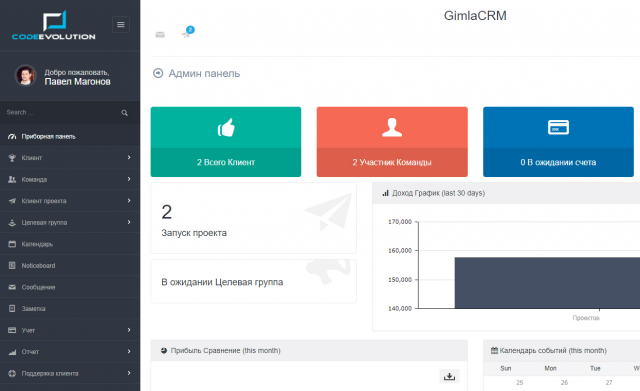Click the Целевая группа icon in sidebar
This screenshot has height=391, width=640.
(12, 222)
